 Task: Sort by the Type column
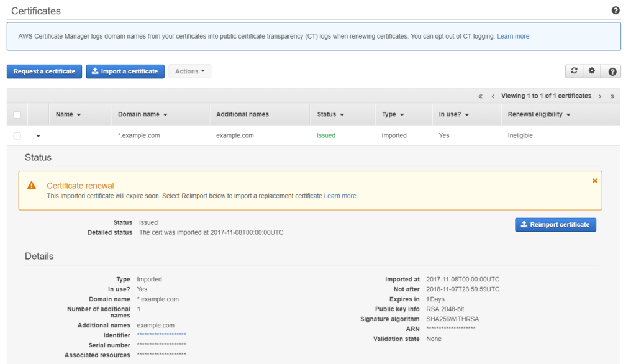393,114
